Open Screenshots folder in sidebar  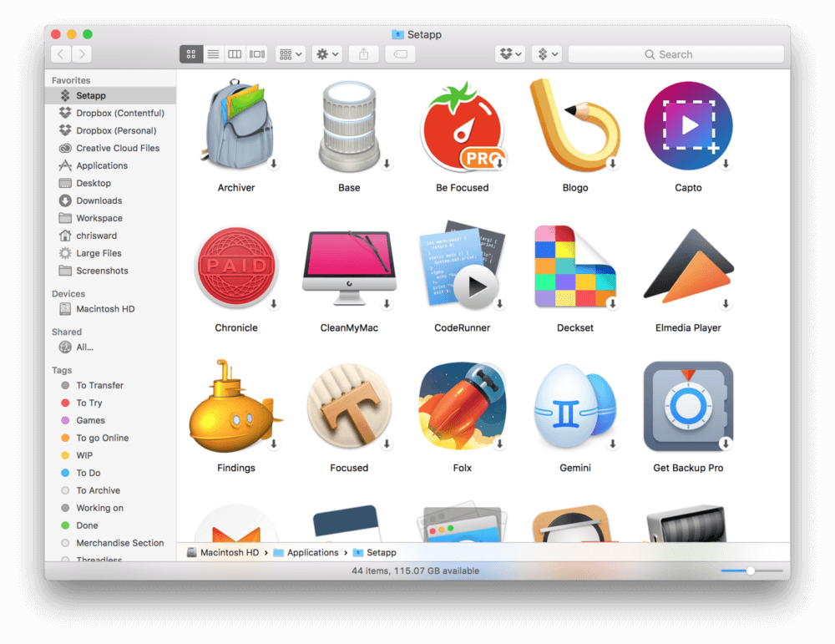click(x=110, y=271)
